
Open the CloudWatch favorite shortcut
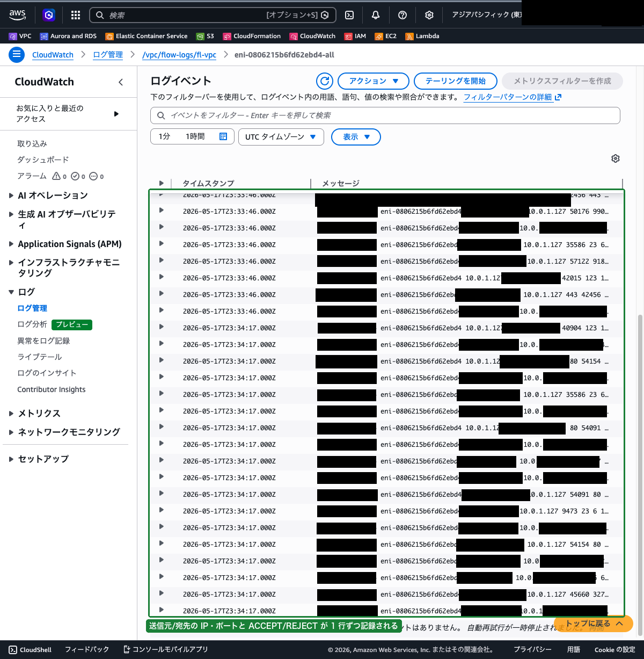tap(312, 37)
